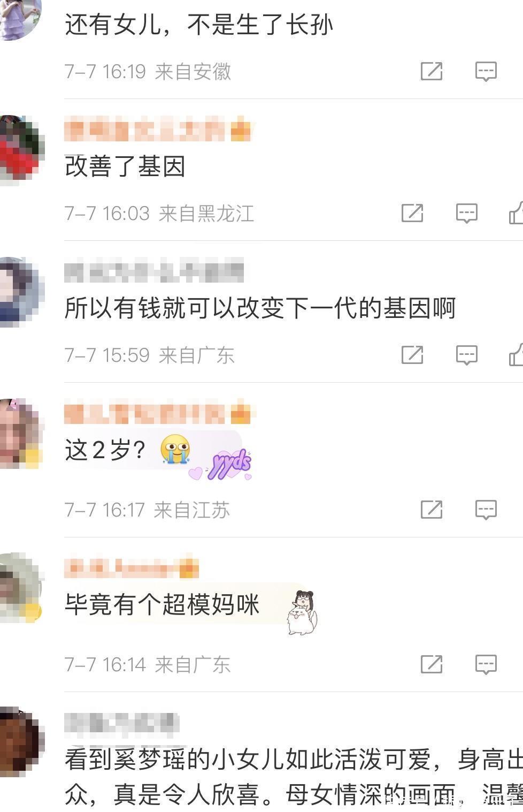This screenshot has width=523, height=812.
Task: Repost the 改善了基因 comment
Action: pyautogui.click(x=412, y=213)
